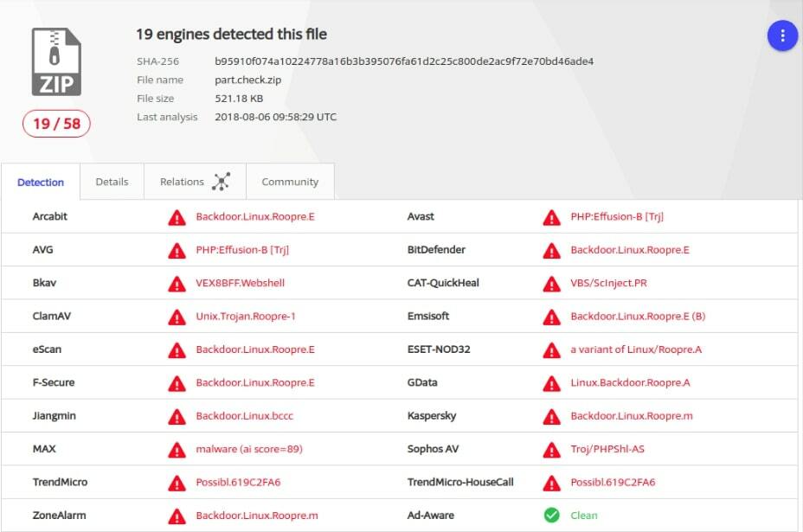Open the Details tab

[112, 182]
